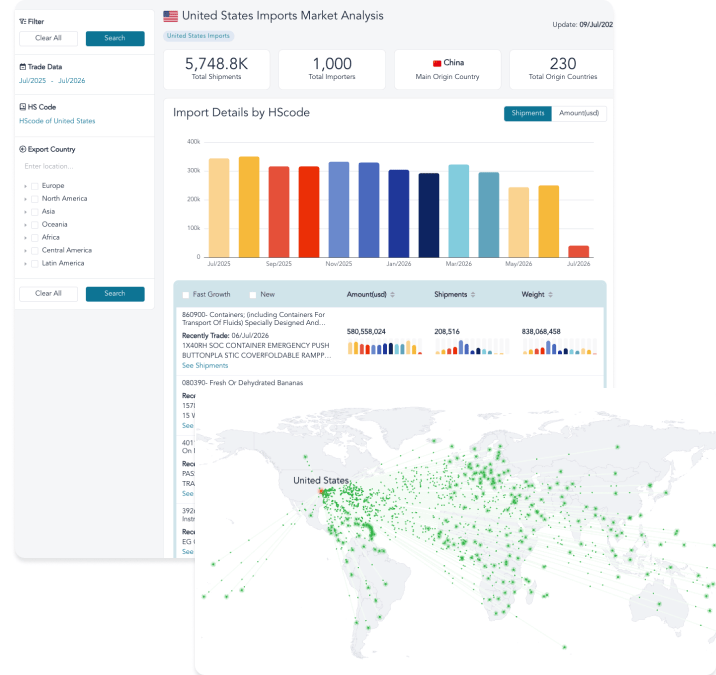Click the United States flag icon
Viewport: 716px width, 675px height.
[x=170, y=16]
